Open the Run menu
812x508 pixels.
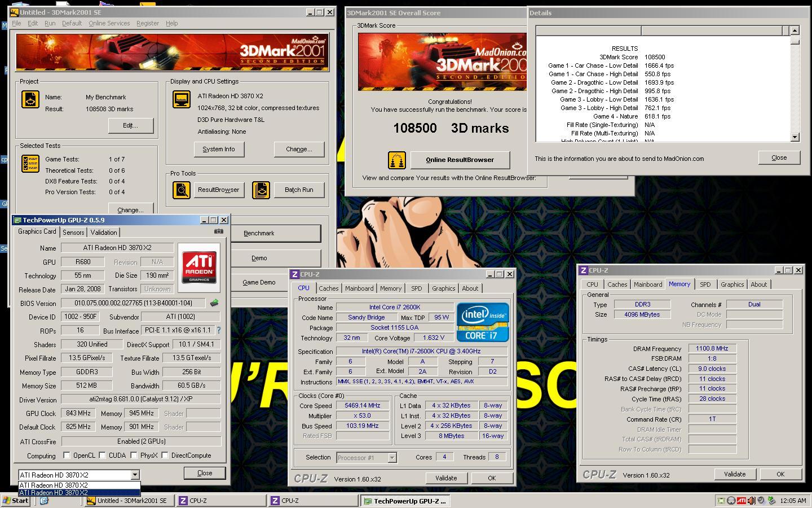[50, 23]
